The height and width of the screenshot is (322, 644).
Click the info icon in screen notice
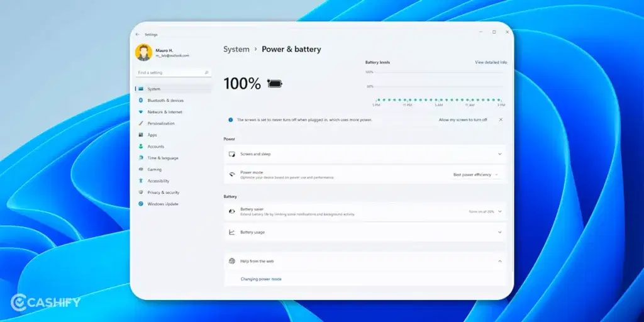click(x=230, y=120)
